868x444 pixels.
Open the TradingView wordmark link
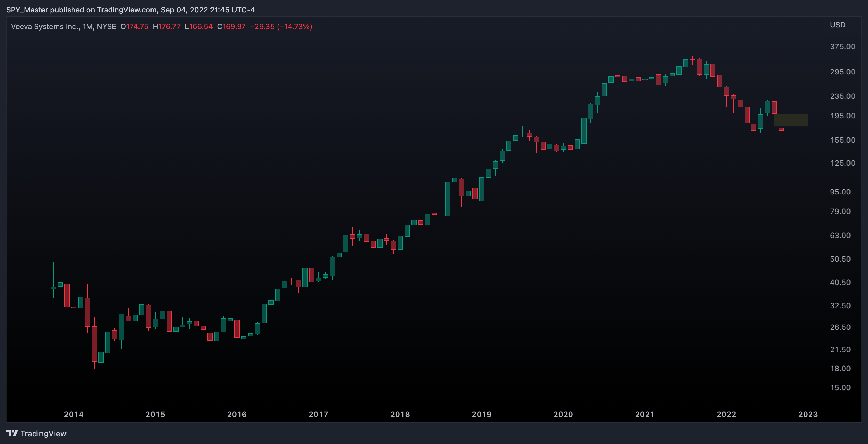coord(43,434)
